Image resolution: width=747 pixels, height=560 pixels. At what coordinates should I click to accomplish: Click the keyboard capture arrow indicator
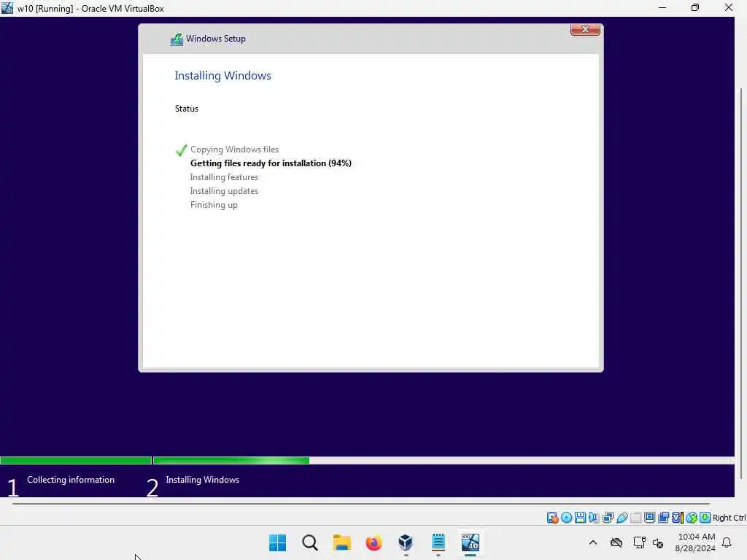coord(705,518)
